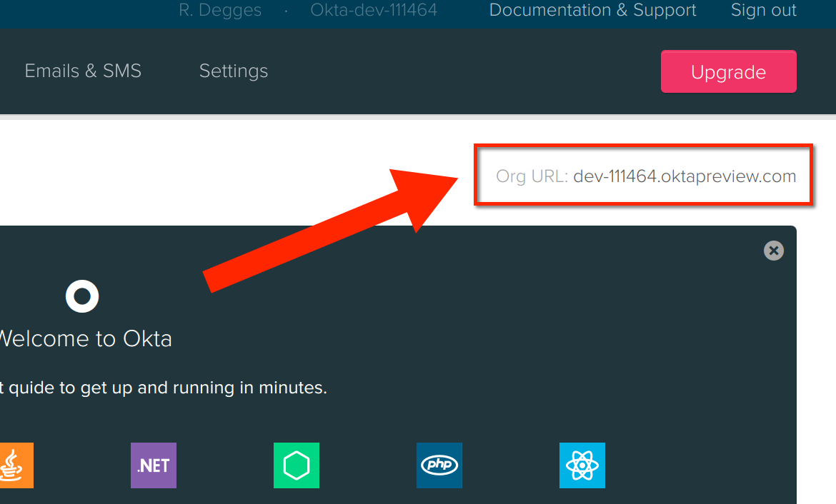The height and width of the screenshot is (504, 836).
Task: Click the Java language icon
Action: [14, 465]
